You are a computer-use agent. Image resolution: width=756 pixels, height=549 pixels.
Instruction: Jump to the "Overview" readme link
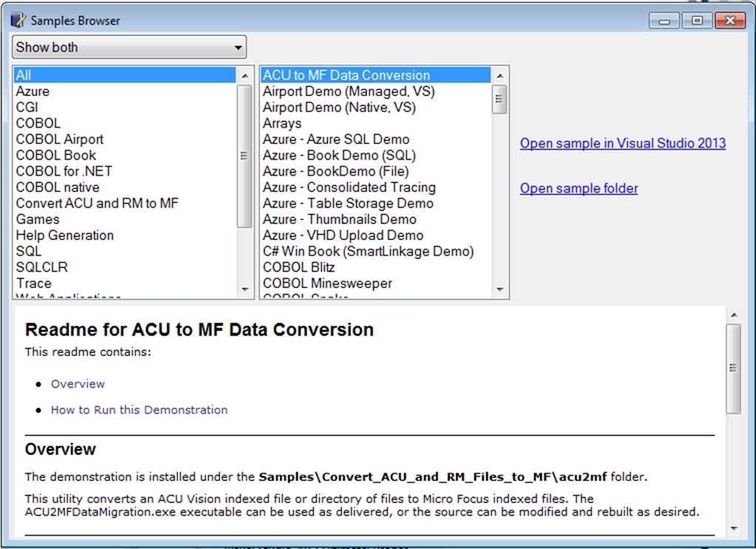(78, 383)
